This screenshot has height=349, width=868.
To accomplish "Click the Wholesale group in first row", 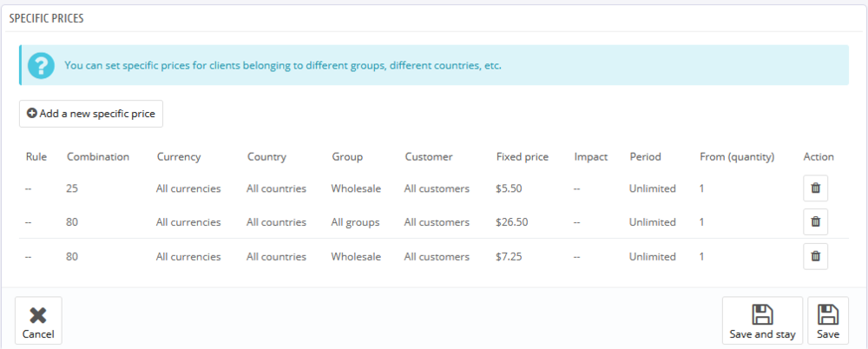I will (356, 188).
